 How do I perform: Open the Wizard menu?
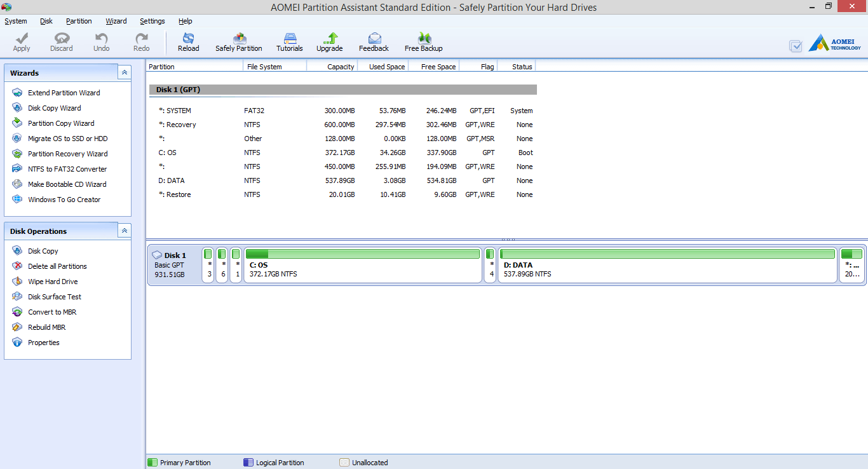click(116, 21)
